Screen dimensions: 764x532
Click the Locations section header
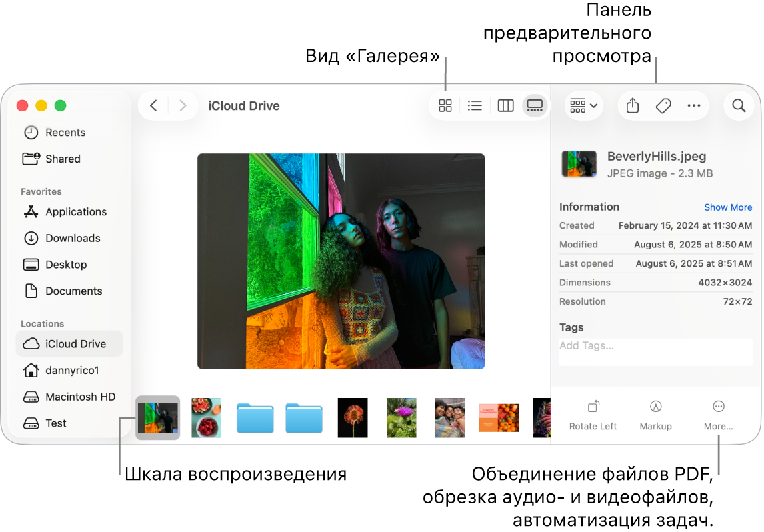42,323
